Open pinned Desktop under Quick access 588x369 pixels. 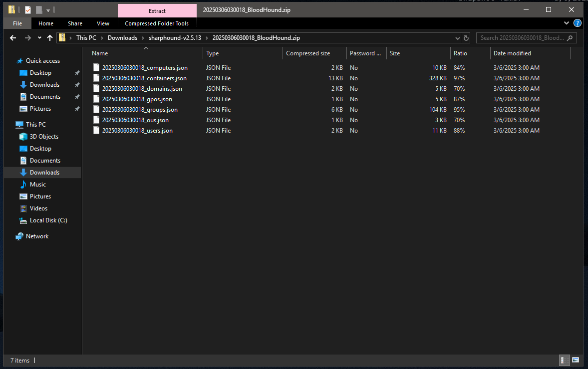[40, 73]
